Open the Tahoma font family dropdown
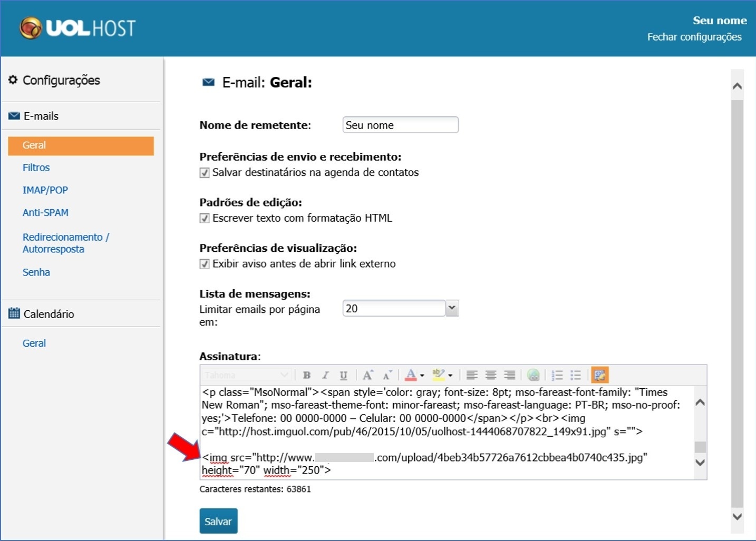Viewport: 756px width, 541px height. tap(246, 375)
